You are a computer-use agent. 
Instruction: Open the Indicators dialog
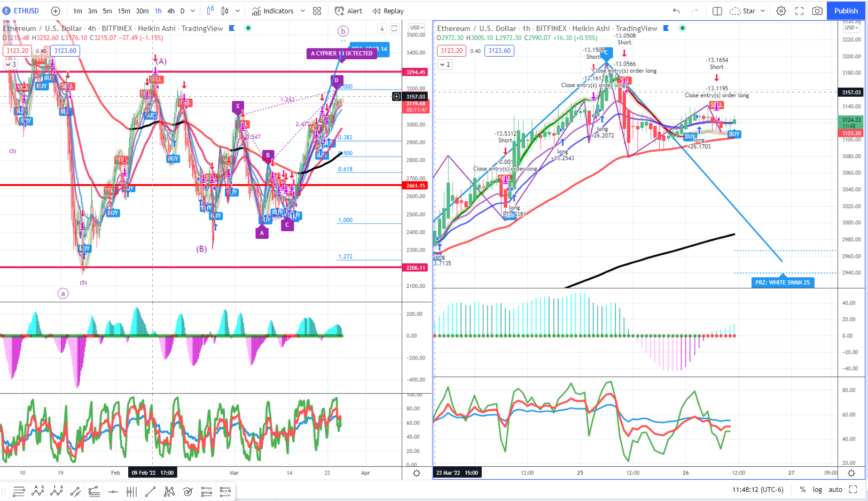(273, 11)
